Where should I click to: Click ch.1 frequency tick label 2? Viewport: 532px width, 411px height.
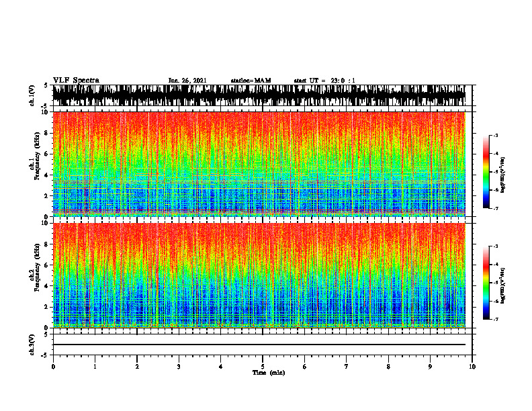click(47, 196)
